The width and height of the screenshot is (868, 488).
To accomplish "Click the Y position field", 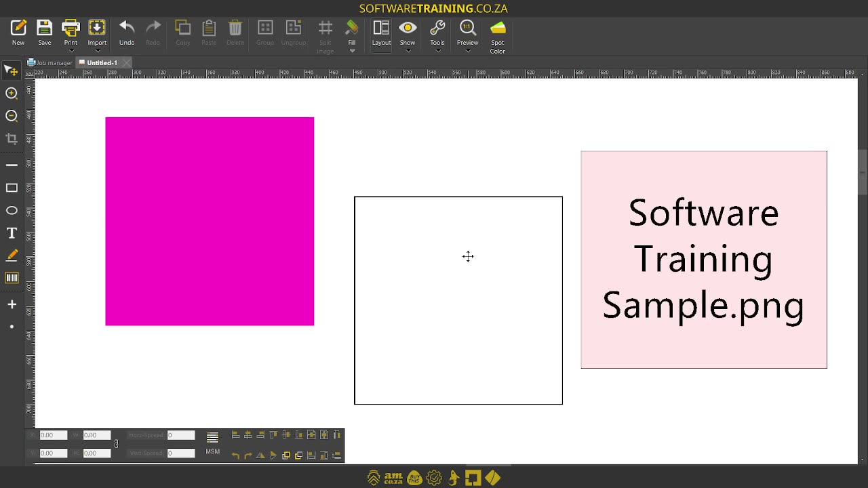I will (54, 453).
